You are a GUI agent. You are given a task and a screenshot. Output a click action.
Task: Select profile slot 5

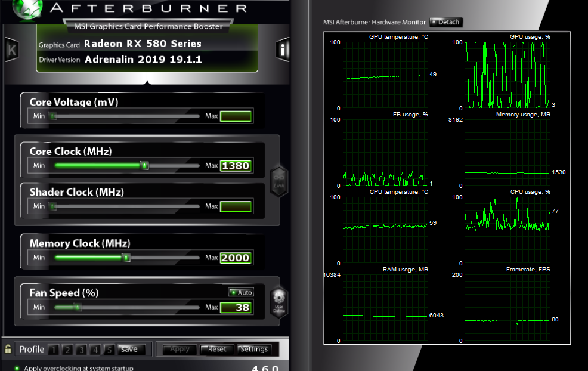109,350
